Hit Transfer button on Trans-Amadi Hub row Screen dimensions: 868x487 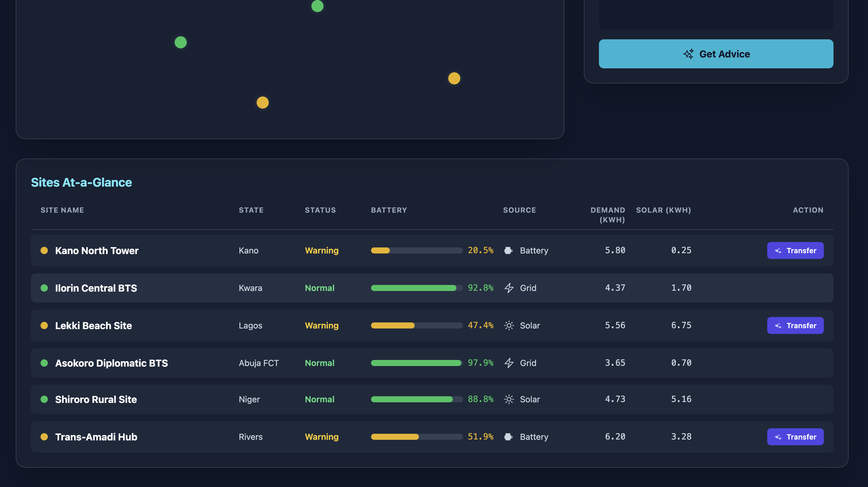coord(795,437)
